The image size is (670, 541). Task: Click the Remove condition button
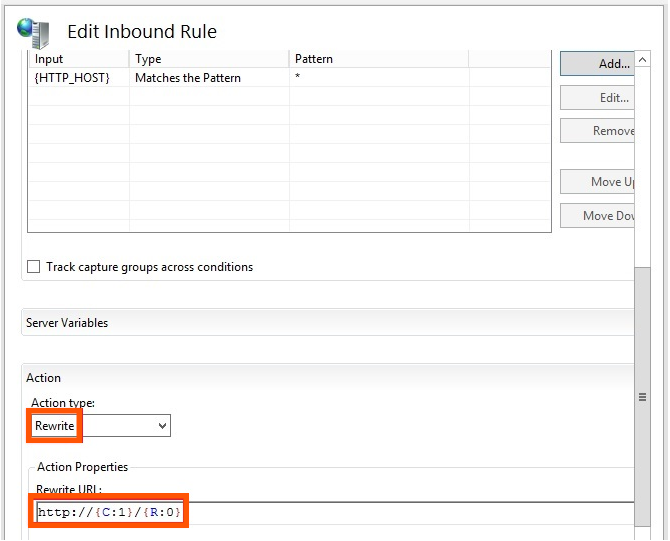pos(597,131)
